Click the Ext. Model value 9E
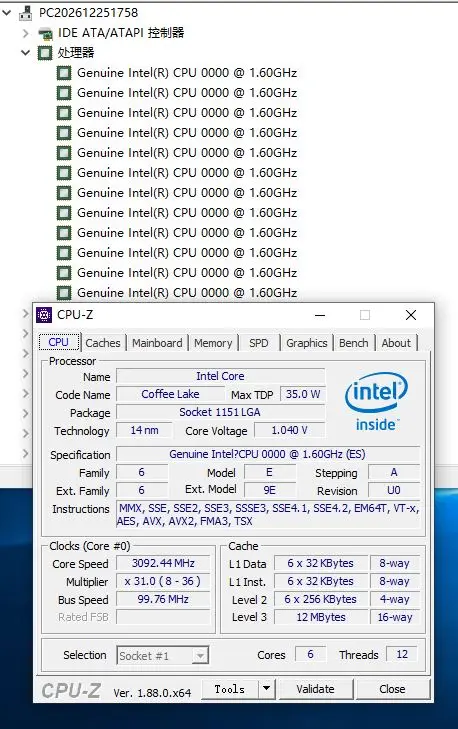Screen dimensions: 458x729 [270, 490]
